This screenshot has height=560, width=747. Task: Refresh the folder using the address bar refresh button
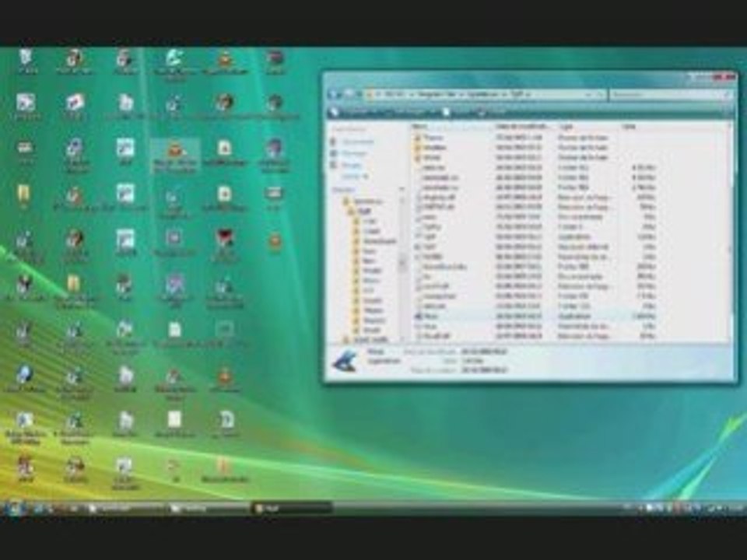(601, 95)
